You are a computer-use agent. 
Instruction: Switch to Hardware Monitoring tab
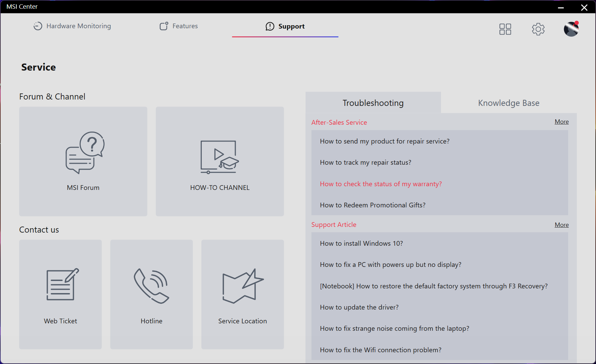click(x=72, y=26)
